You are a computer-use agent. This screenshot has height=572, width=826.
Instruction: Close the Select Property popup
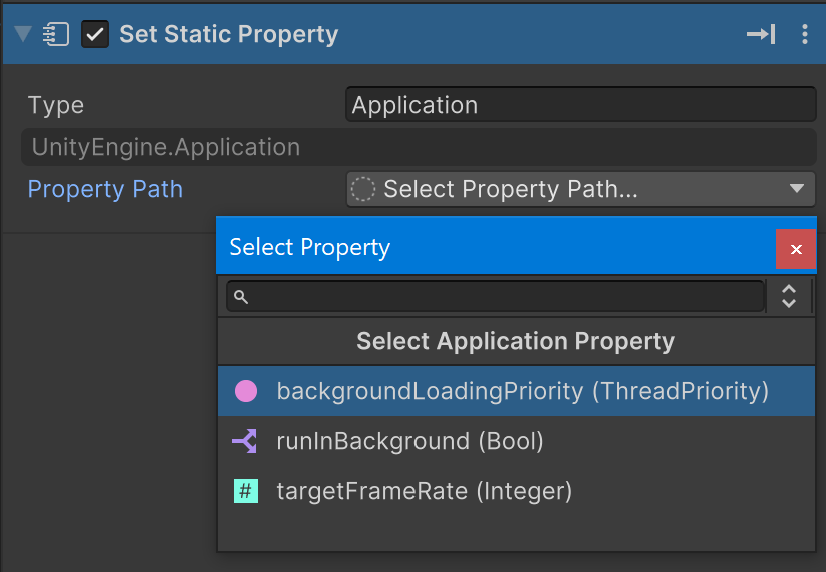coord(796,249)
